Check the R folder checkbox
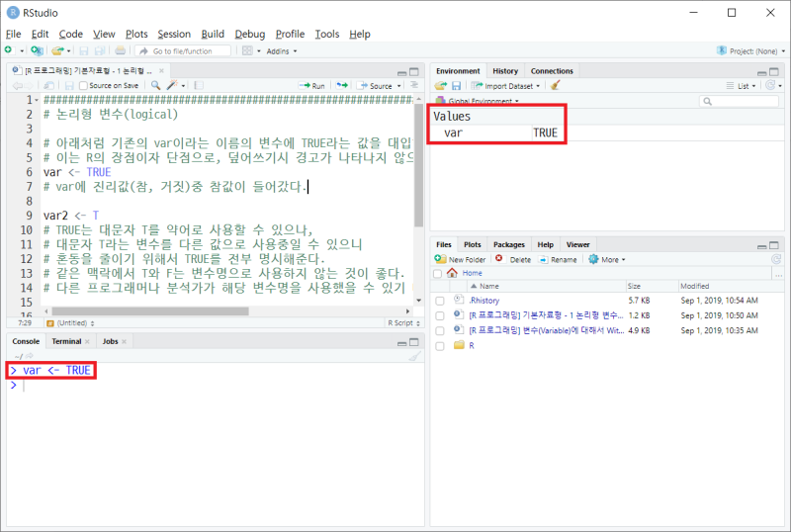Screen dimensions: 791x532 (x=440, y=346)
